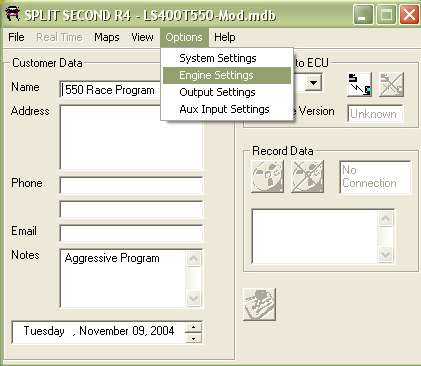
Task: Open the Help menu
Action: (225, 37)
